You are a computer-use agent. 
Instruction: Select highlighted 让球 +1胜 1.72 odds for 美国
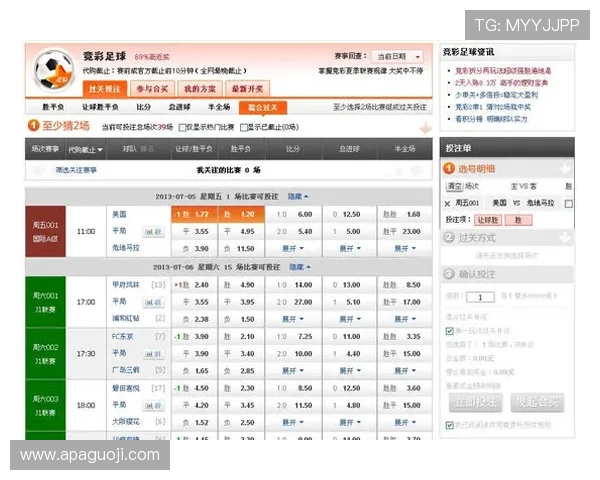[194, 214]
